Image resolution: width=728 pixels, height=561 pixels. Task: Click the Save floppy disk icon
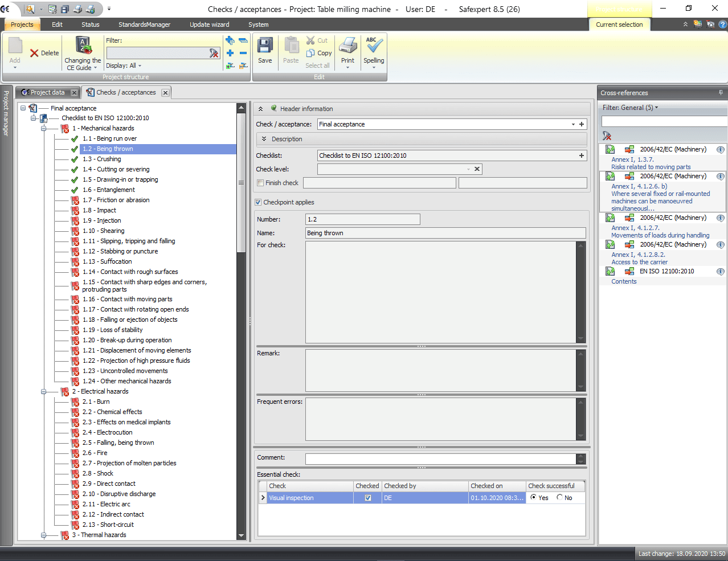[x=265, y=46]
